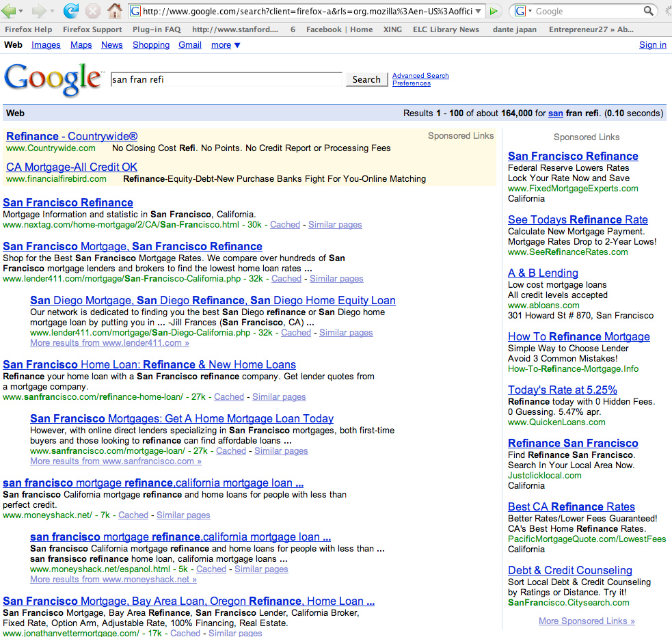The image size is (672, 637).
Task: View Cached page for moneyshack.net/espanol.html result
Action: pyautogui.click(x=211, y=569)
